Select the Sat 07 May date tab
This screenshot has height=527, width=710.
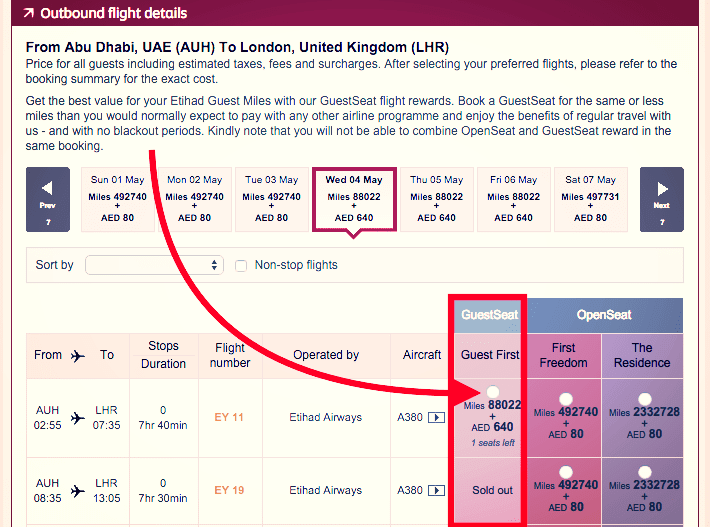[592, 199]
